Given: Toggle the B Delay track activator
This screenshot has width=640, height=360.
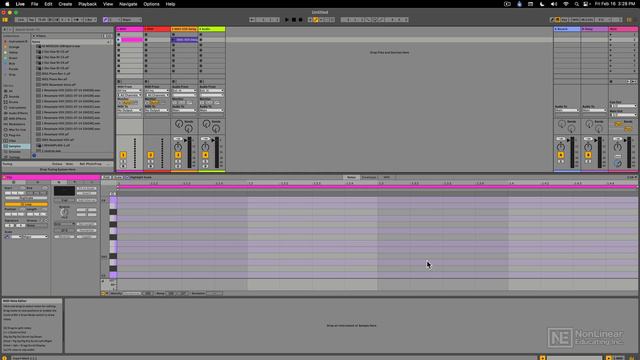Looking at the screenshot, I should [x=588, y=155].
